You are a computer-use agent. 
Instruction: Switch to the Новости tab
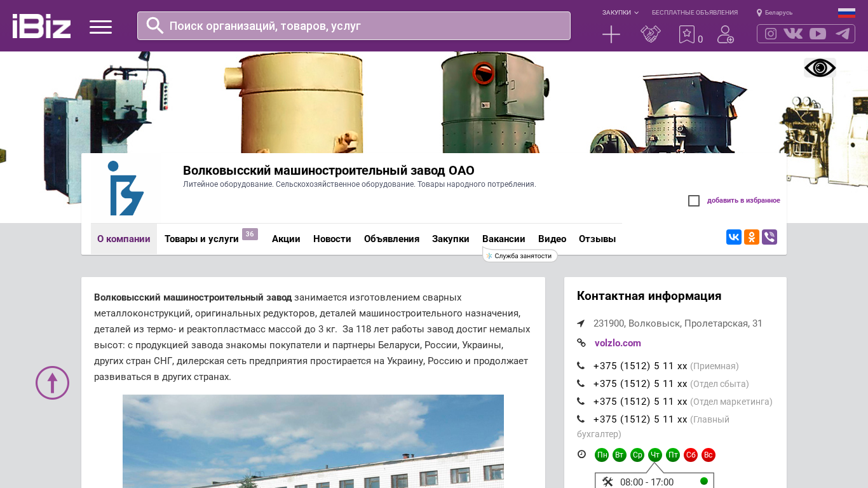click(x=332, y=239)
